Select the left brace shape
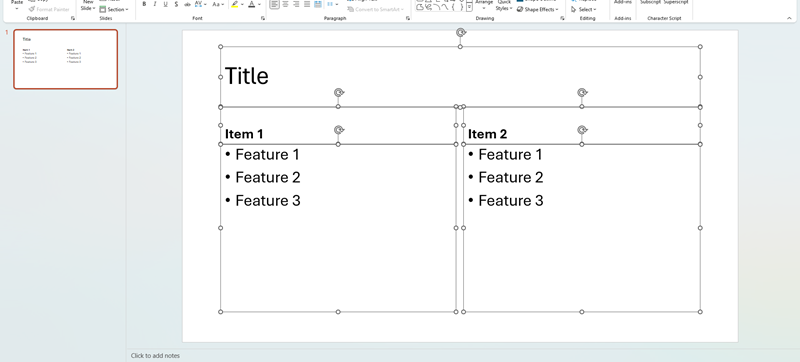Image resolution: width=800 pixels, height=362 pixels. coord(453,7)
